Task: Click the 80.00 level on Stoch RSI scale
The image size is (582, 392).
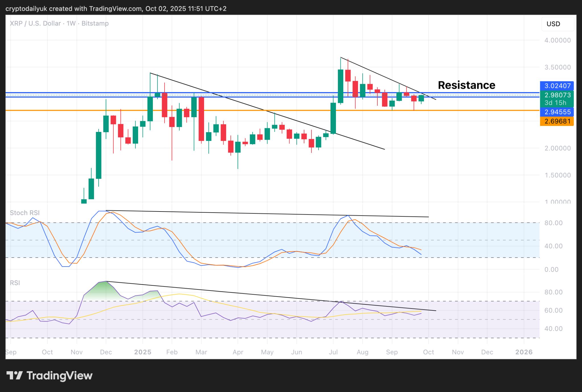Action: point(553,223)
